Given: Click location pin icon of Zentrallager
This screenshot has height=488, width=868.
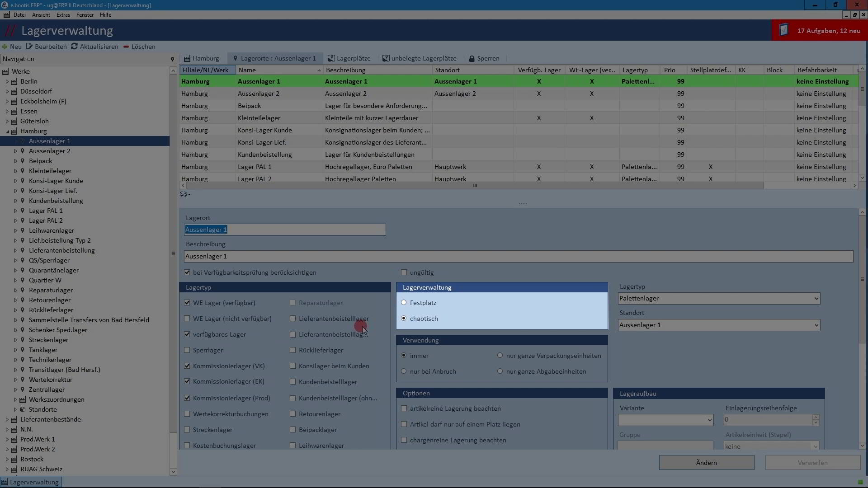Looking at the screenshot, I should (23, 389).
